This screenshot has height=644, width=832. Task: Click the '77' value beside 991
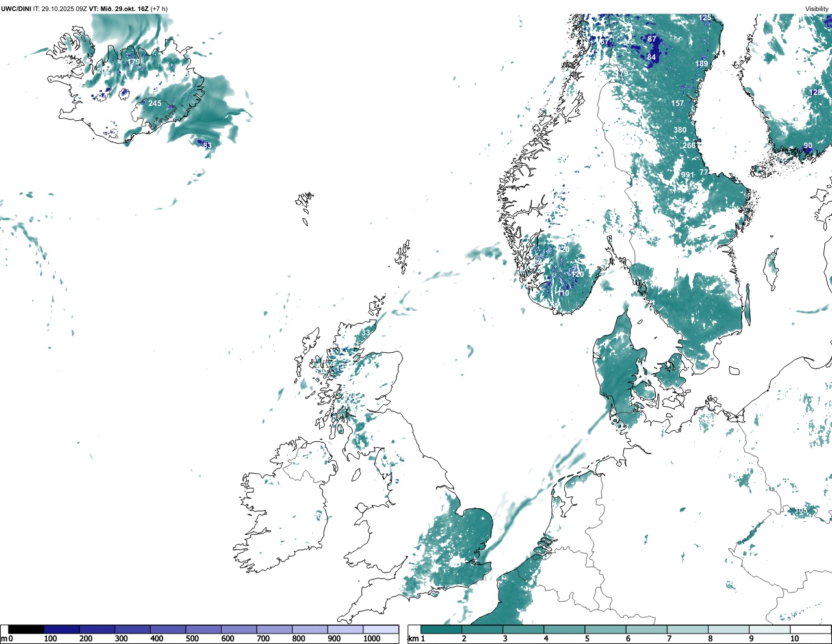[704, 173]
